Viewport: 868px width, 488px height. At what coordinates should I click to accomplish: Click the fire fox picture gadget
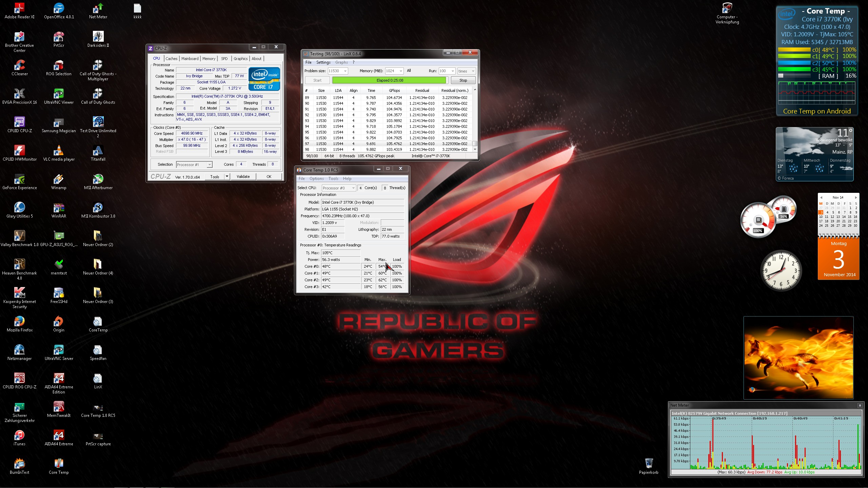point(798,358)
